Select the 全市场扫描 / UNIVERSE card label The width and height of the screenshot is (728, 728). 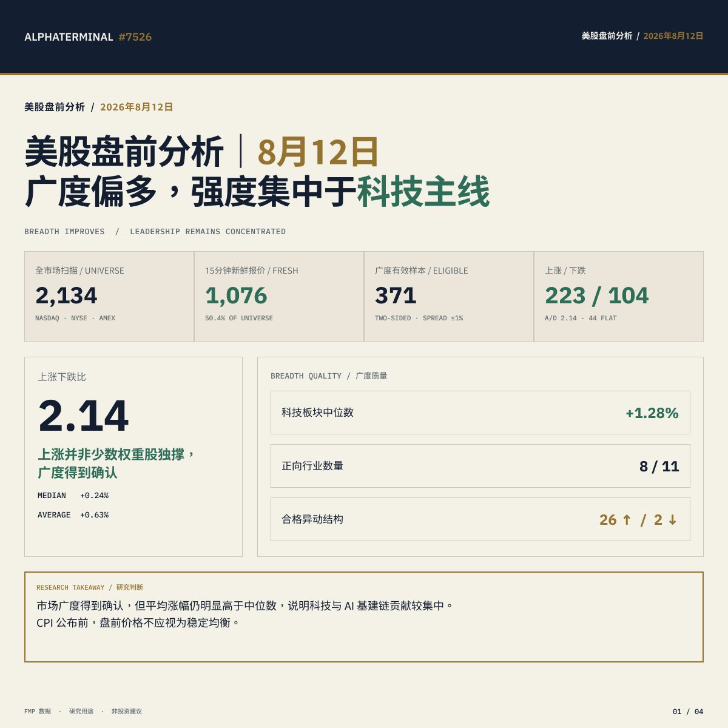tap(79, 271)
